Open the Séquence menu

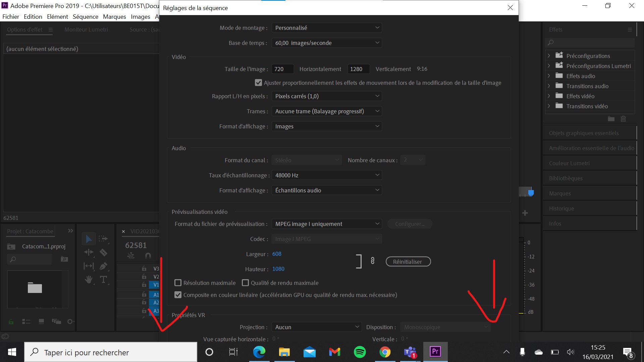coord(86,16)
